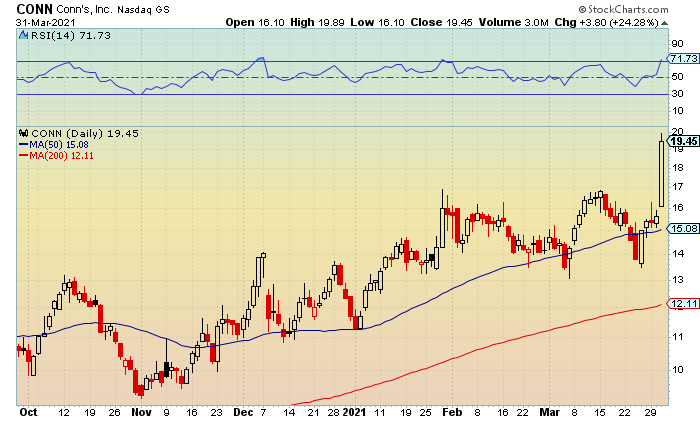Image resolution: width=700 pixels, height=421 pixels.
Task: Click the Nov marker on date axis
Action: pyautogui.click(x=141, y=412)
